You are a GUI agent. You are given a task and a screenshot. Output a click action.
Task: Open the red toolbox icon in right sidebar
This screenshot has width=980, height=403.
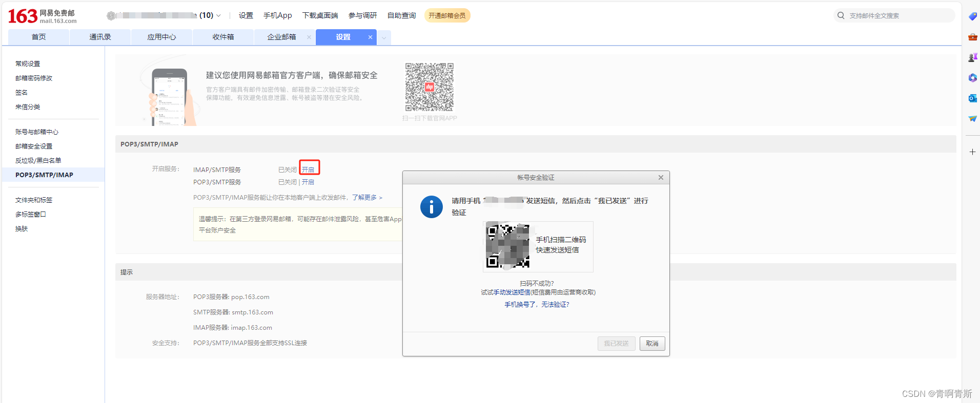click(x=972, y=37)
